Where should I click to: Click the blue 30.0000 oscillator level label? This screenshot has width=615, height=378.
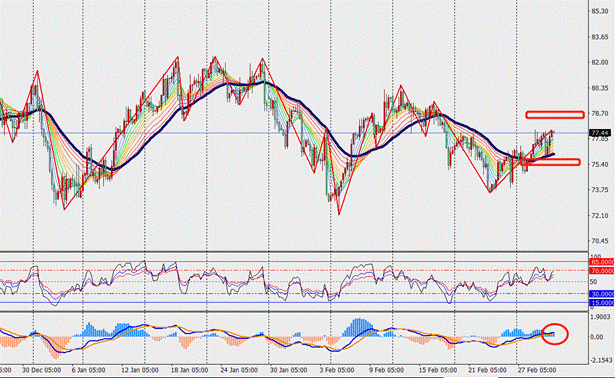[x=602, y=294]
